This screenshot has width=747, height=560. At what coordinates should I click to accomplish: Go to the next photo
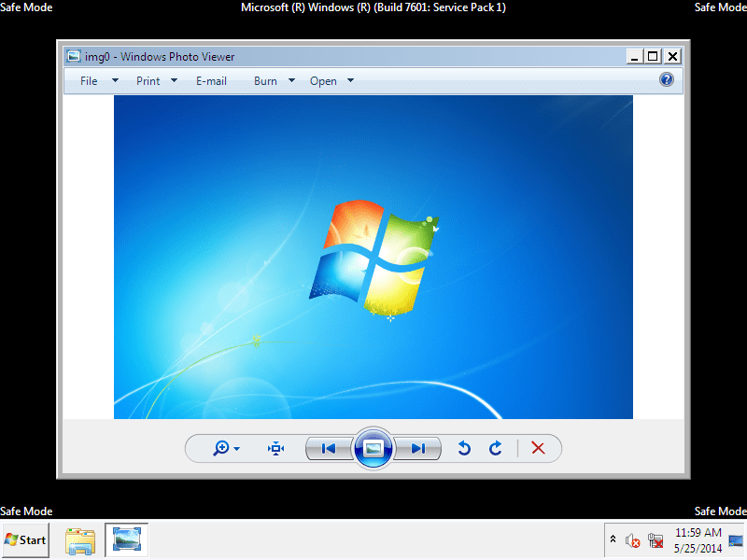[x=417, y=448]
